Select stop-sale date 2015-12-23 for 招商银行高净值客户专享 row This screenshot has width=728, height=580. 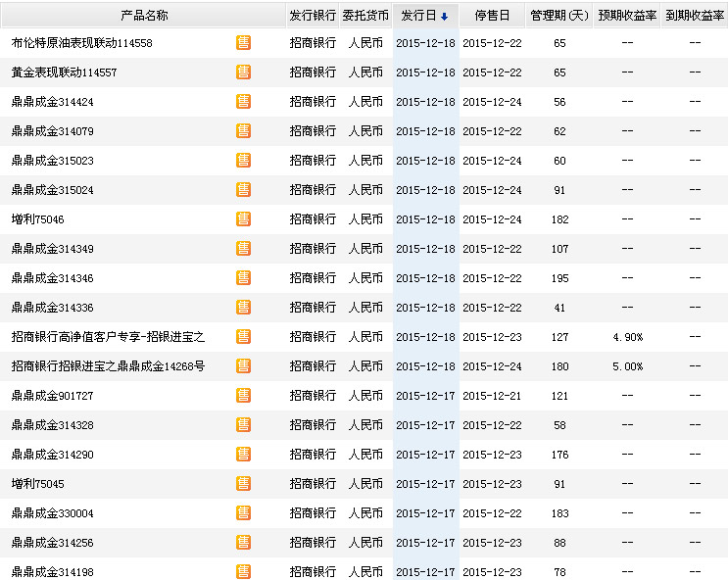pyautogui.click(x=492, y=337)
